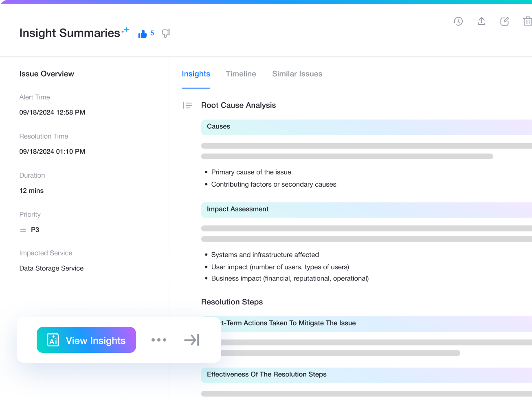Select the Data Storage Service impacted service

click(51, 268)
